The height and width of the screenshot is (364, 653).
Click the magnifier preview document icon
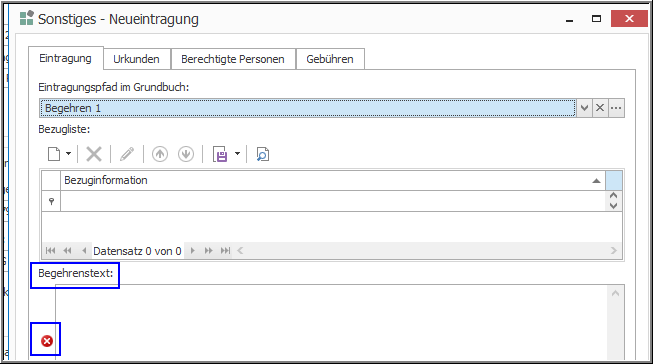(x=262, y=154)
